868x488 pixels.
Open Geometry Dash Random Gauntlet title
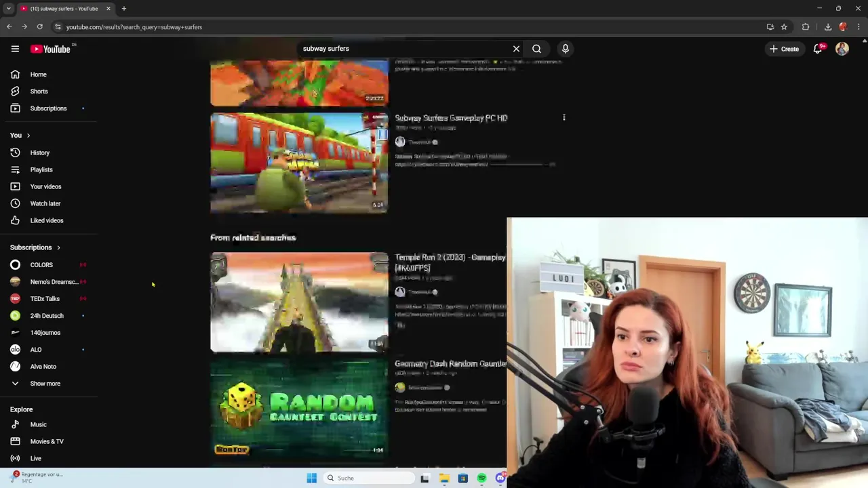(x=451, y=364)
